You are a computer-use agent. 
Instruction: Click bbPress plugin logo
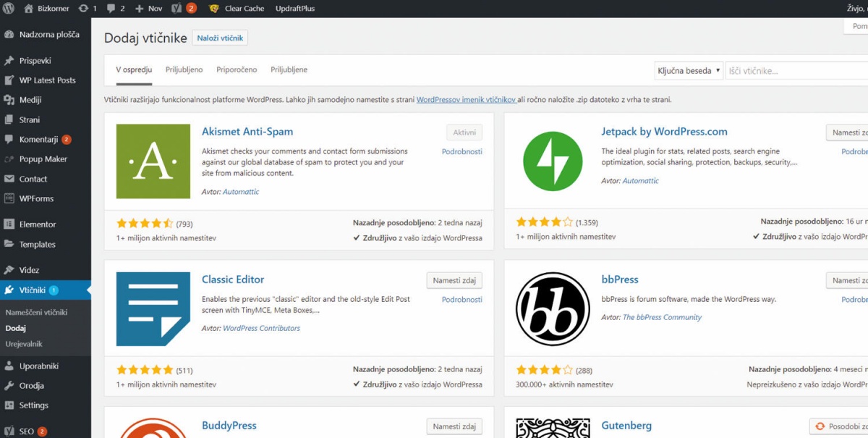[553, 309]
